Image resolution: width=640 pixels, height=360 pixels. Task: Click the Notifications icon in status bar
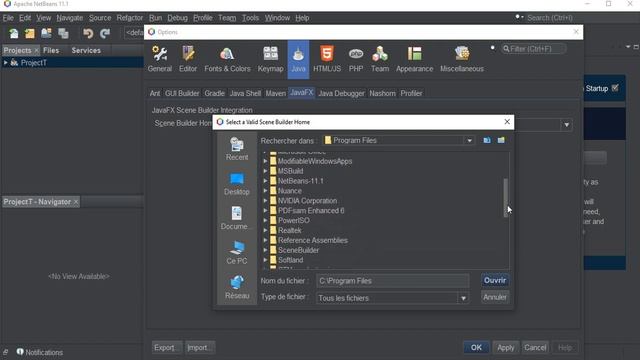(x=20, y=351)
